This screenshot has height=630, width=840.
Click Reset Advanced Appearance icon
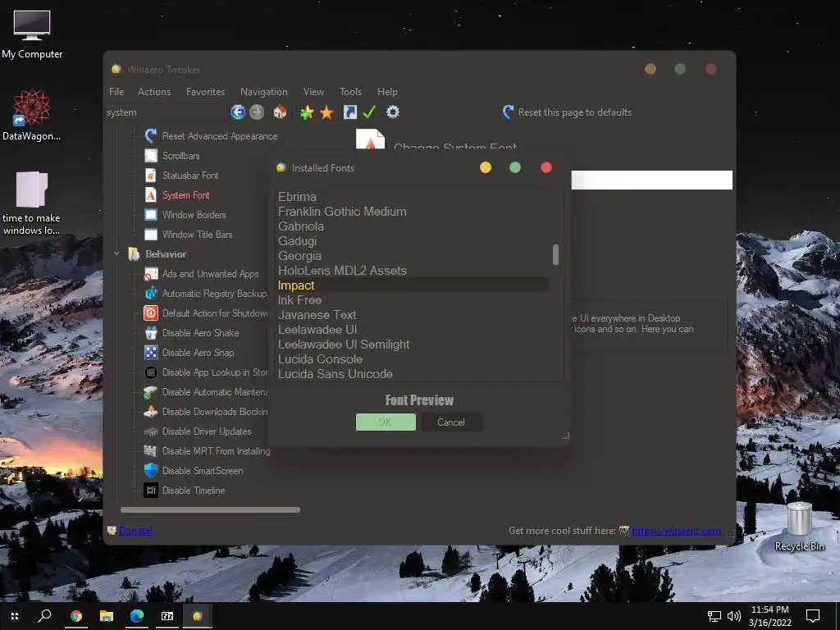click(x=151, y=136)
